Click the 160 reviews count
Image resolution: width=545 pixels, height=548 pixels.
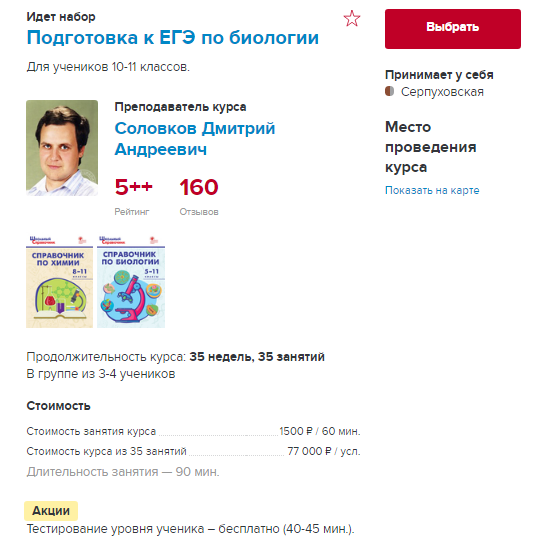(199, 187)
